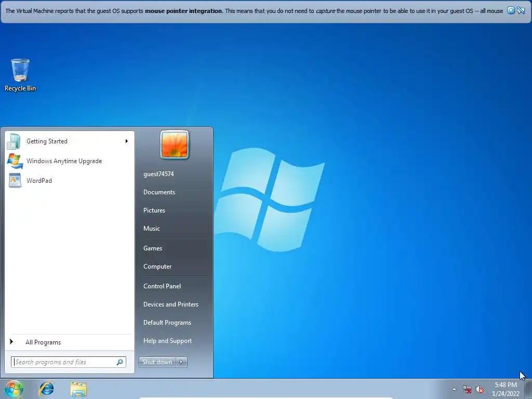Click the Start orb button on taskbar

tap(14, 389)
